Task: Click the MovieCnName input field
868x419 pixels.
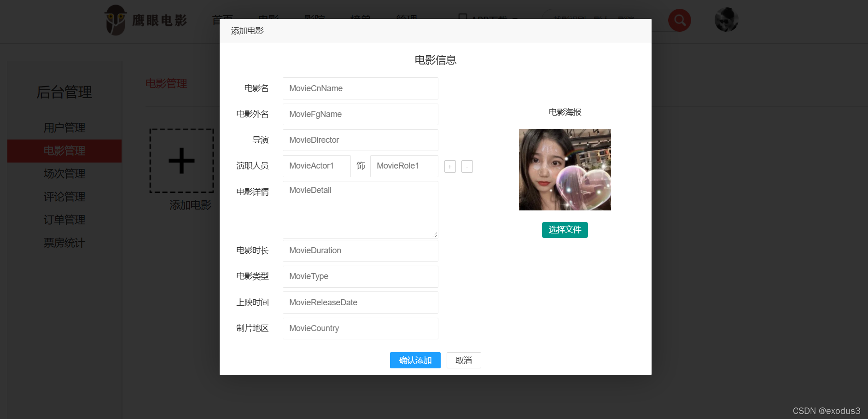Action: pyautogui.click(x=360, y=88)
